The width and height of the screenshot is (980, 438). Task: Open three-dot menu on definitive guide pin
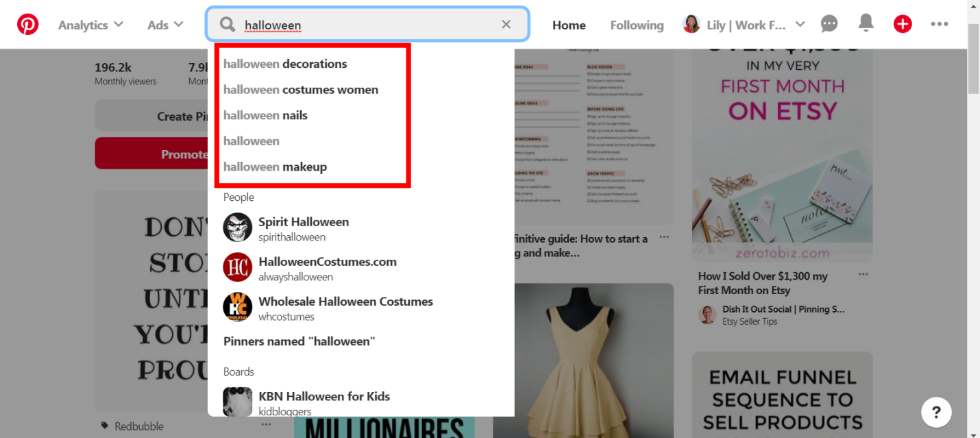pyautogui.click(x=664, y=237)
